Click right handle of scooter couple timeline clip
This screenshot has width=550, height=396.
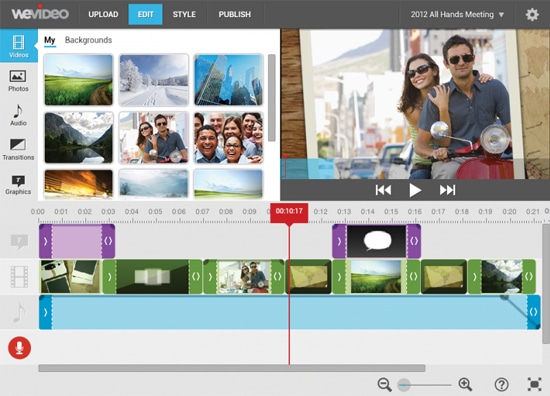coord(277,277)
